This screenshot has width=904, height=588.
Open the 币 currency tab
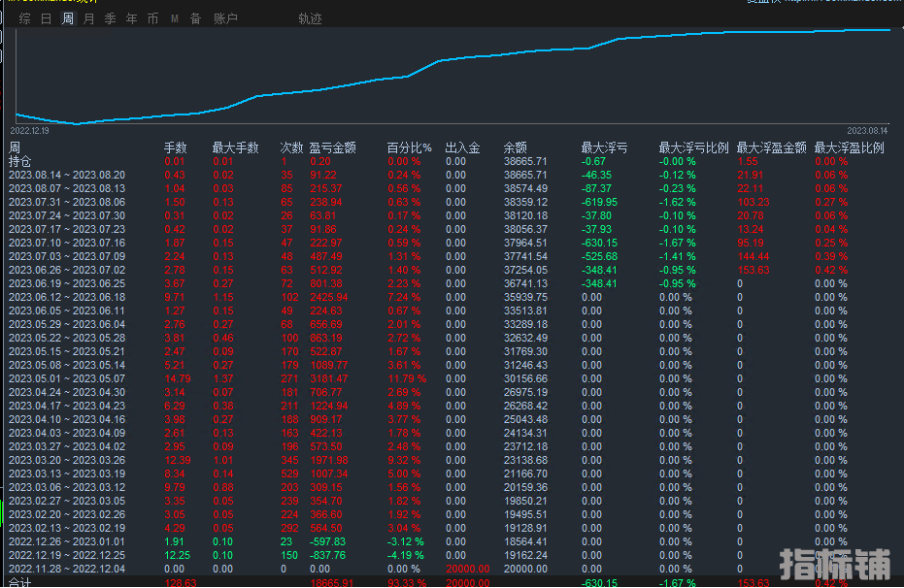coord(153,18)
